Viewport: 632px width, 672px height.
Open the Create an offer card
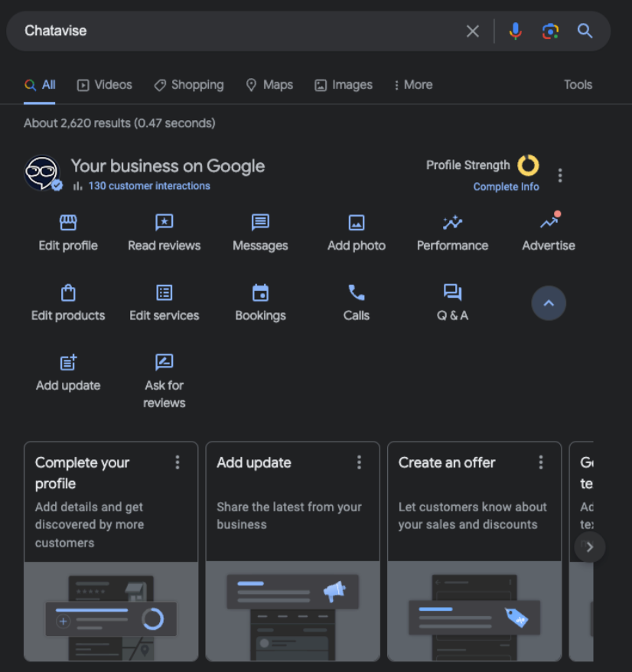point(474,551)
